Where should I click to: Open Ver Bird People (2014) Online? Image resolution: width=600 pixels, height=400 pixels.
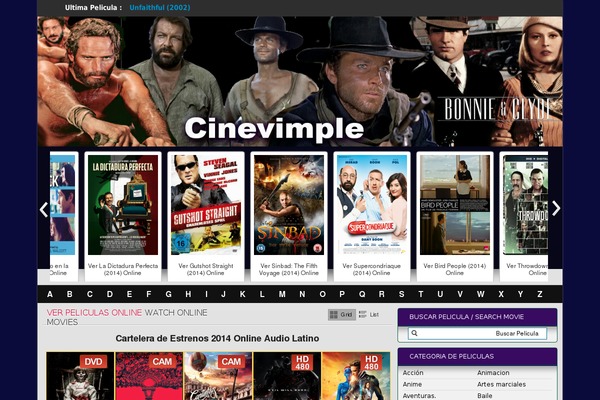[455, 269]
